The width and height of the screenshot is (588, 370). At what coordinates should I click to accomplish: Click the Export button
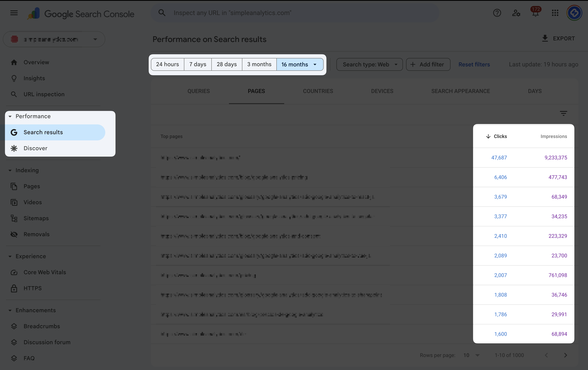(558, 39)
